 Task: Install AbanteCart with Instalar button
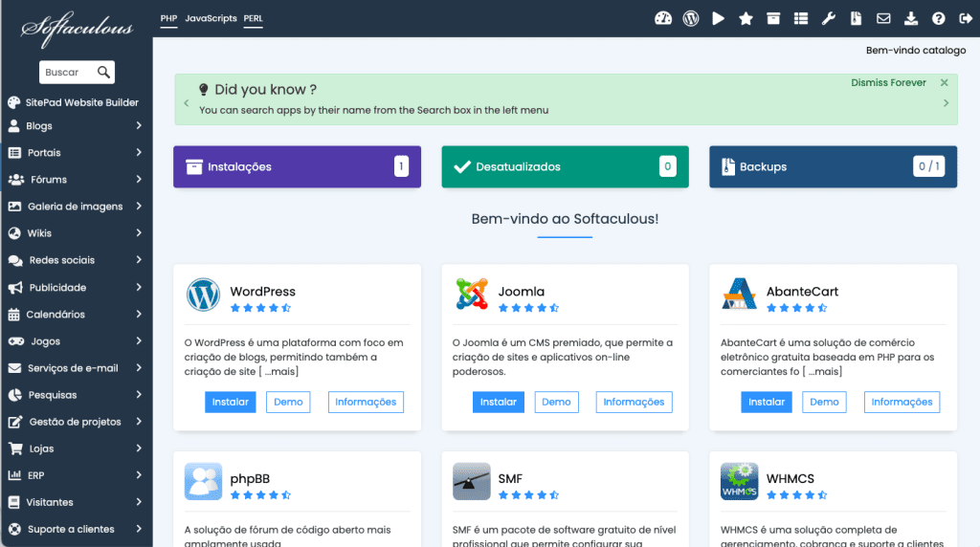[767, 403]
